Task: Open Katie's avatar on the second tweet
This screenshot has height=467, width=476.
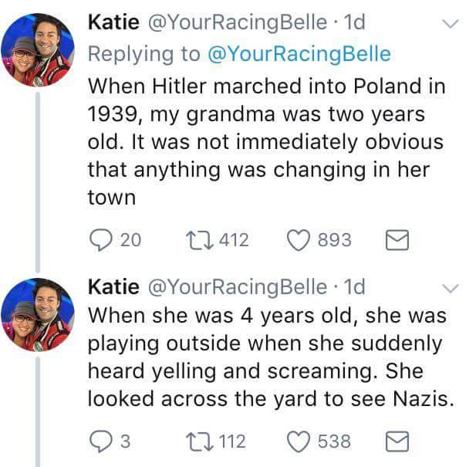Action: [37, 314]
